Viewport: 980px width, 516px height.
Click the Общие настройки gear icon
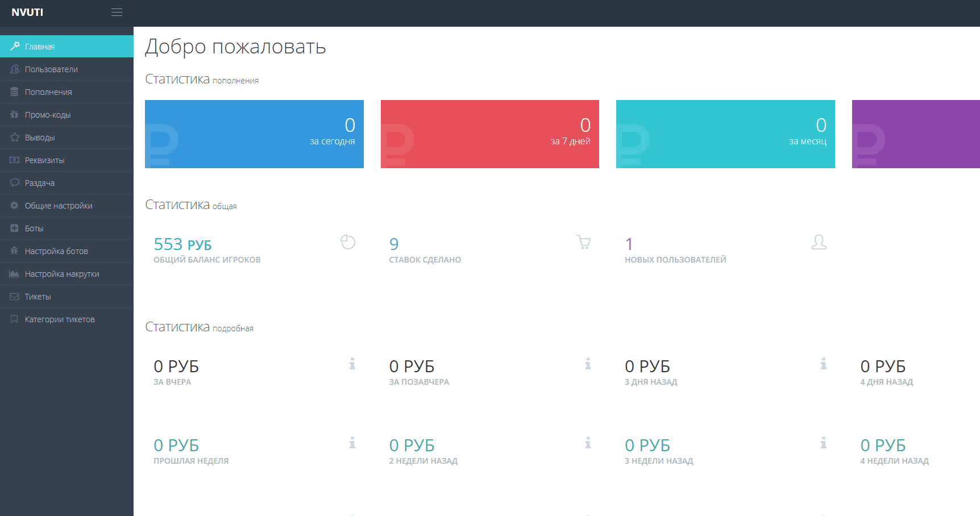coord(14,206)
